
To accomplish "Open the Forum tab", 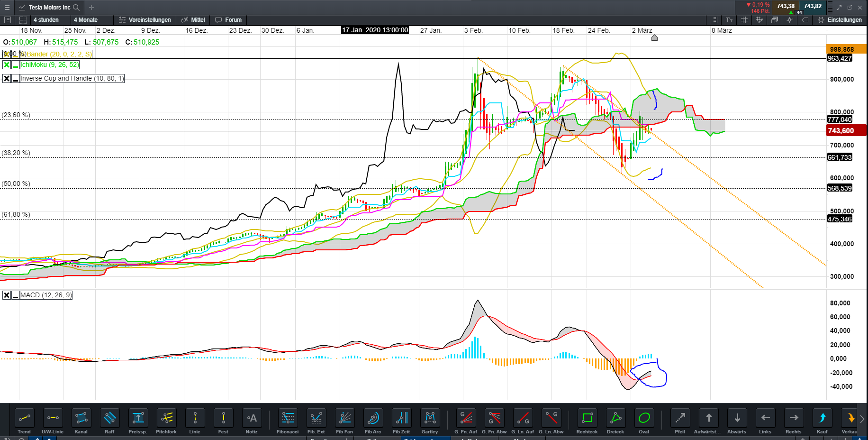I will tap(228, 20).
